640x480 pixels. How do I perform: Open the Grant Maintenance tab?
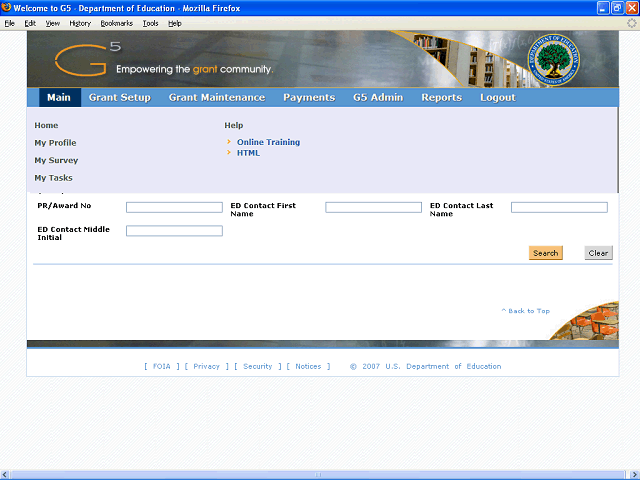click(217, 98)
